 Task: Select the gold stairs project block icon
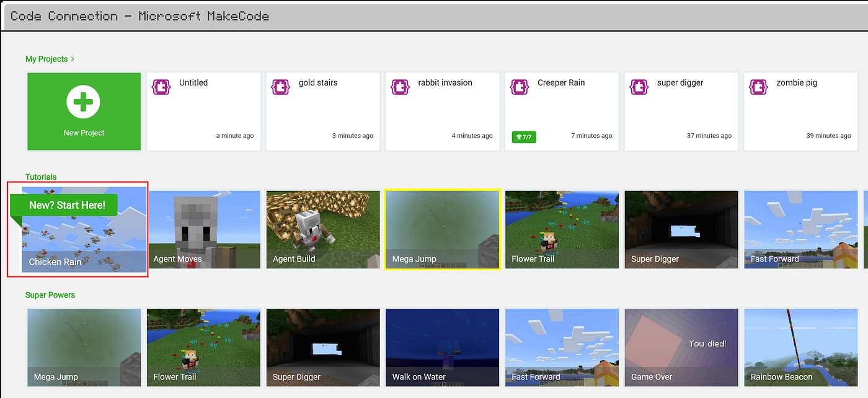pos(281,87)
